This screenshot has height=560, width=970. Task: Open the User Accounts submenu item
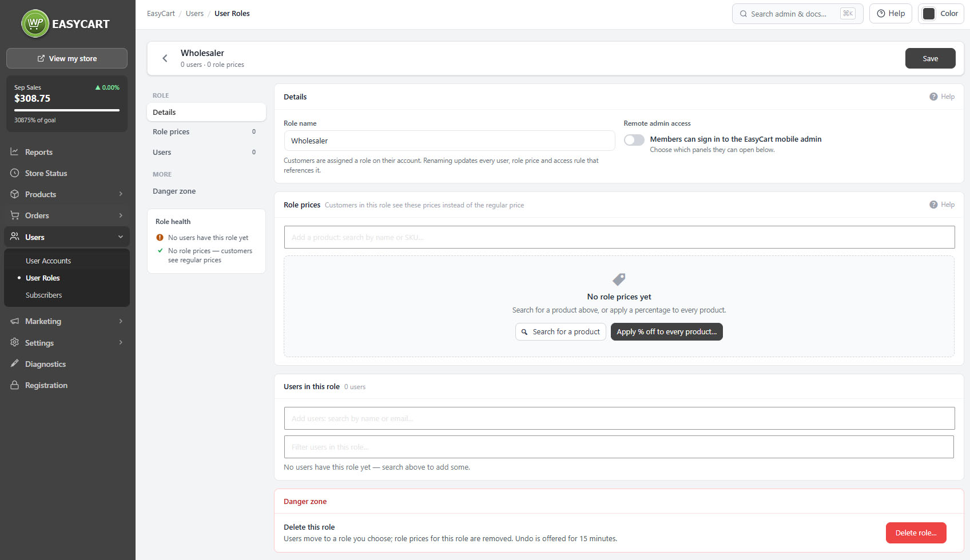click(x=48, y=261)
